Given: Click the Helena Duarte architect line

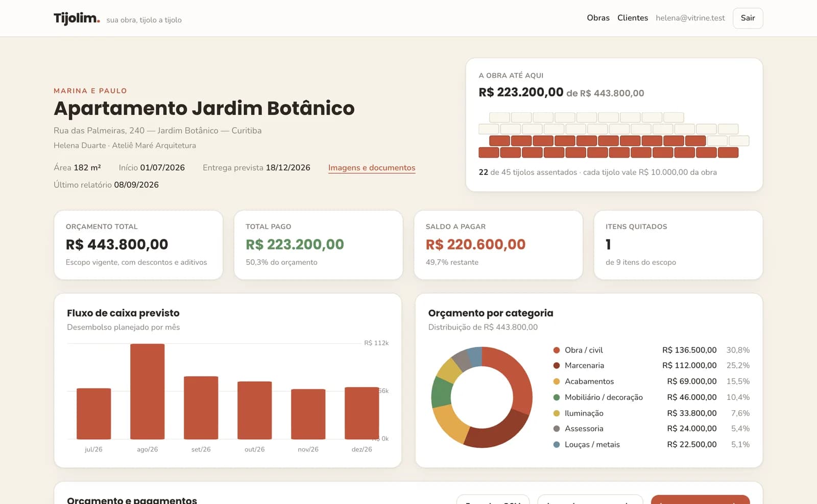Looking at the screenshot, I should tap(125, 145).
